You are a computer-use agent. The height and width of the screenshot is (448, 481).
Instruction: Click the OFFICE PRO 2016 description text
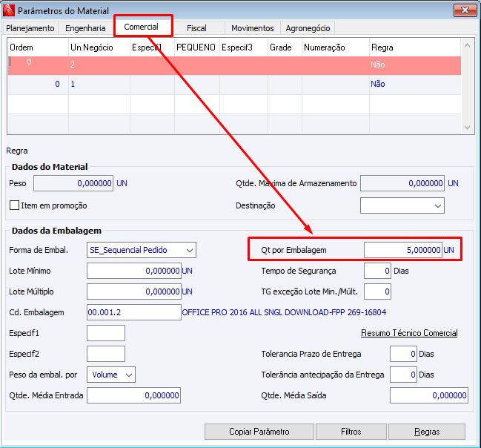pyautogui.click(x=284, y=312)
